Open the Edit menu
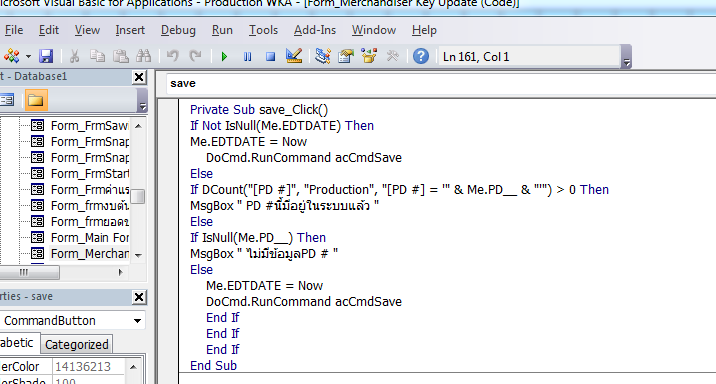 click(x=48, y=30)
